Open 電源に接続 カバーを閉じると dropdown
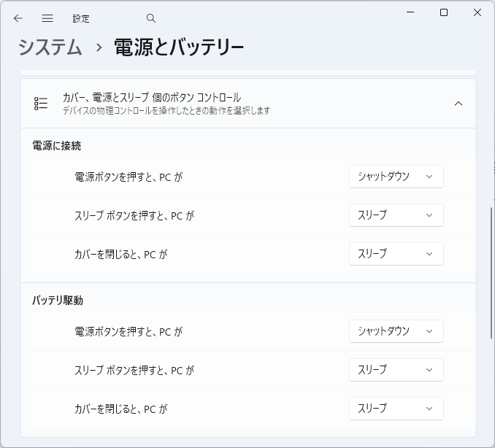This screenshot has height=448, width=495. tap(396, 254)
